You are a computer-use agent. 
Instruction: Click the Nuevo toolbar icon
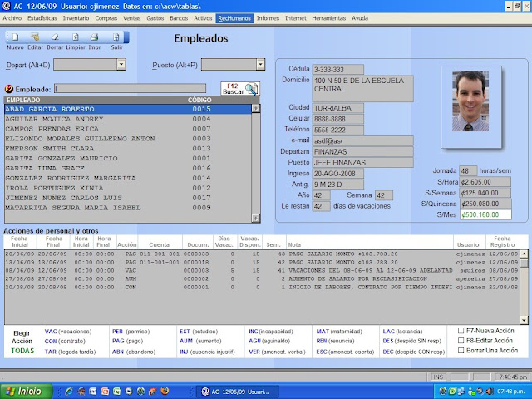tap(15, 37)
